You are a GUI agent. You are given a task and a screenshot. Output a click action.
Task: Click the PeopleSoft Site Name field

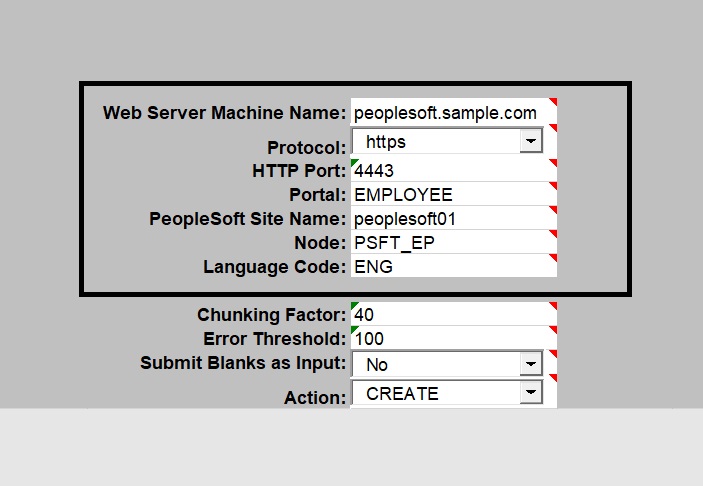(454, 219)
